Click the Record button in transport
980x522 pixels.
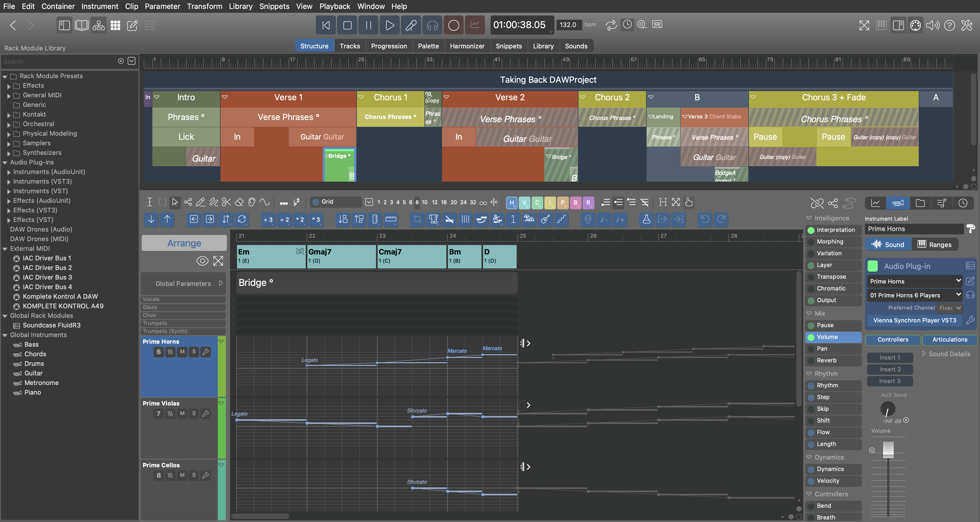coord(453,25)
